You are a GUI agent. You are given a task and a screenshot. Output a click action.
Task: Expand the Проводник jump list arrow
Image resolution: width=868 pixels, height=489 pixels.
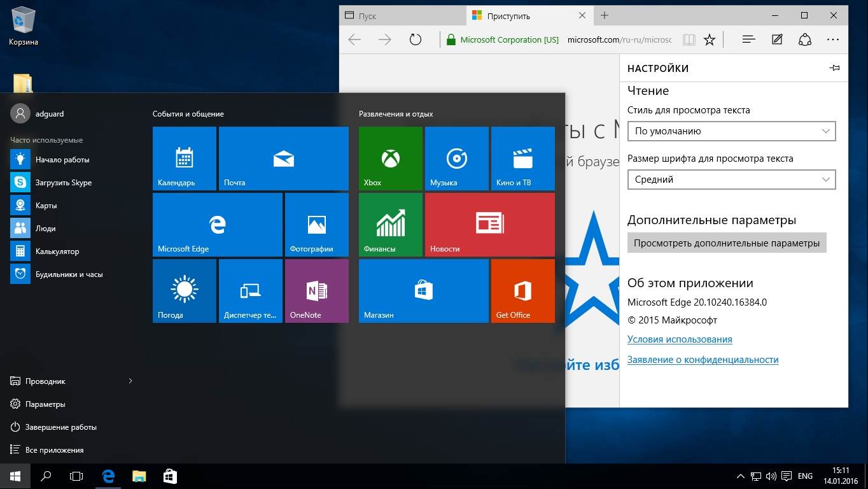(x=130, y=381)
